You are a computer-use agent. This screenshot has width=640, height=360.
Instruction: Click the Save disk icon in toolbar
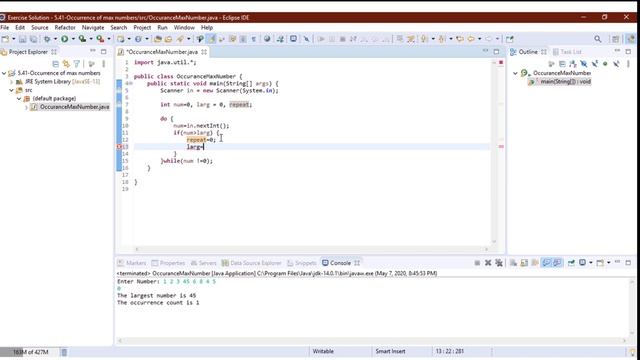22,39
